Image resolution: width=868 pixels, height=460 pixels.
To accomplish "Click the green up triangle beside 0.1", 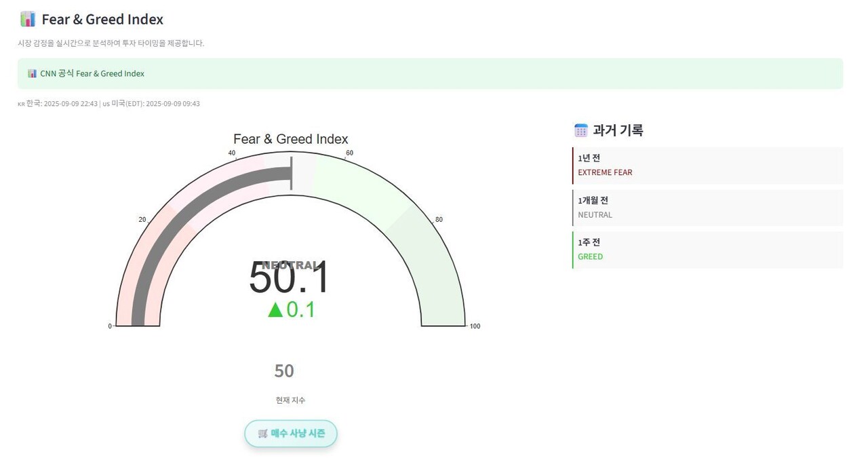I will (275, 310).
